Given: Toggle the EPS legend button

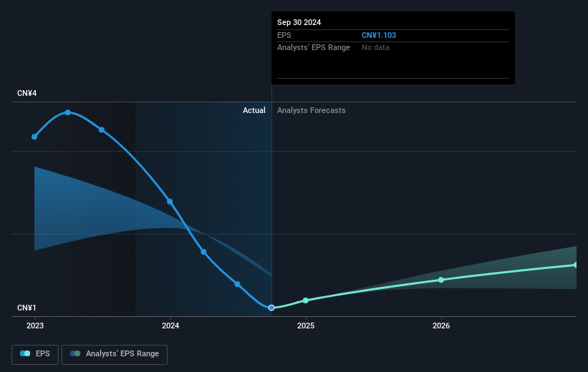Looking at the screenshot, I should click(35, 354).
